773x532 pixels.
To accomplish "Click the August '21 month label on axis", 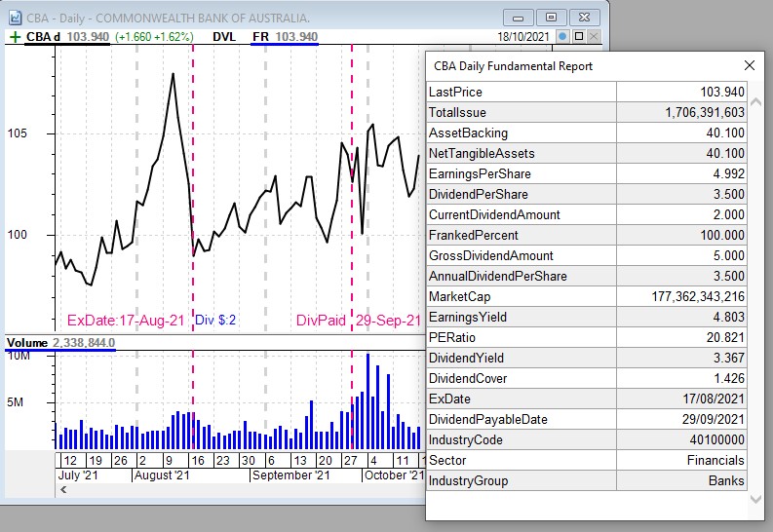I will pos(162,475).
